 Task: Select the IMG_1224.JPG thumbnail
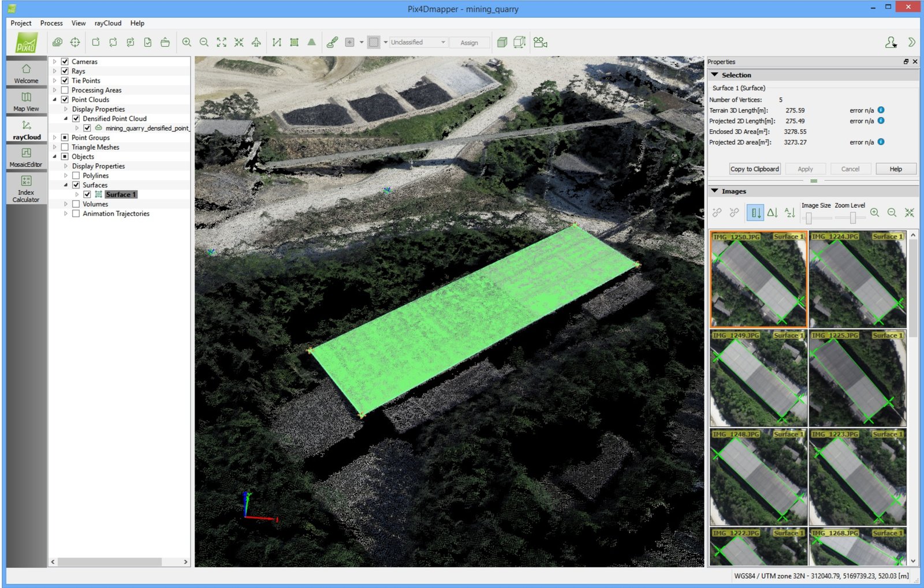coord(858,279)
